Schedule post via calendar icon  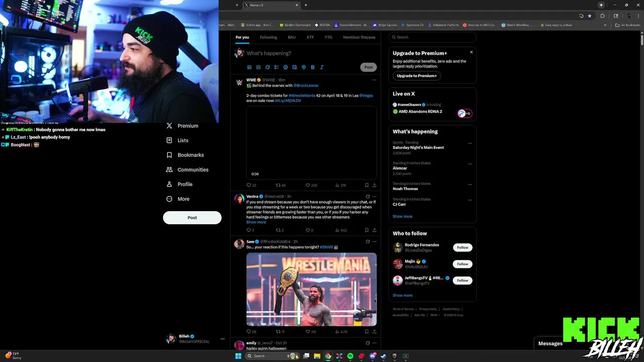click(294, 67)
